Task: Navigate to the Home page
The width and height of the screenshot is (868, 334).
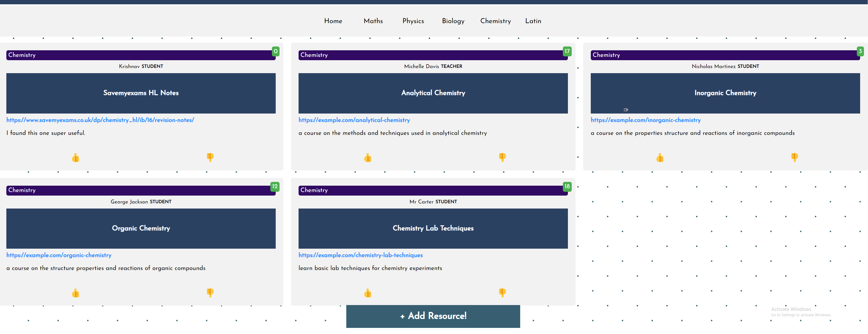Action: click(333, 21)
